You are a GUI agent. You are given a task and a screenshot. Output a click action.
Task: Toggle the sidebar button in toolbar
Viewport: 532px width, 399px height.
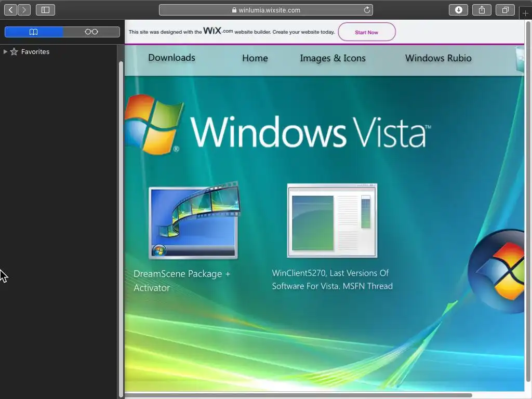46,10
